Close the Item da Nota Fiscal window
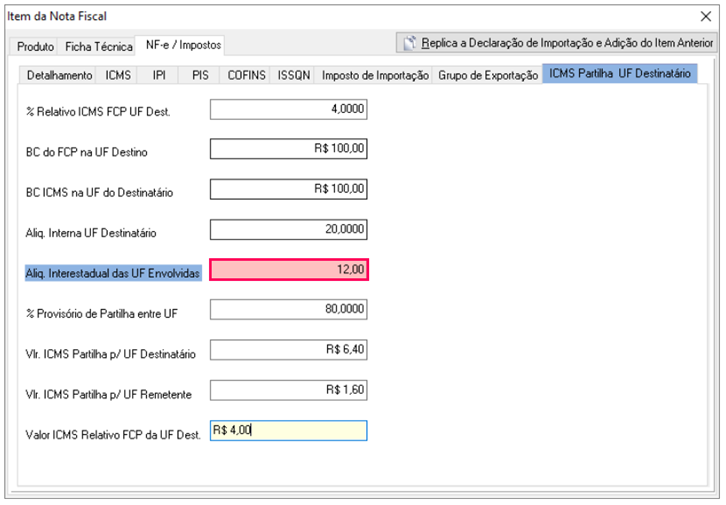Image resolution: width=726 pixels, height=505 pixels. (x=706, y=16)
